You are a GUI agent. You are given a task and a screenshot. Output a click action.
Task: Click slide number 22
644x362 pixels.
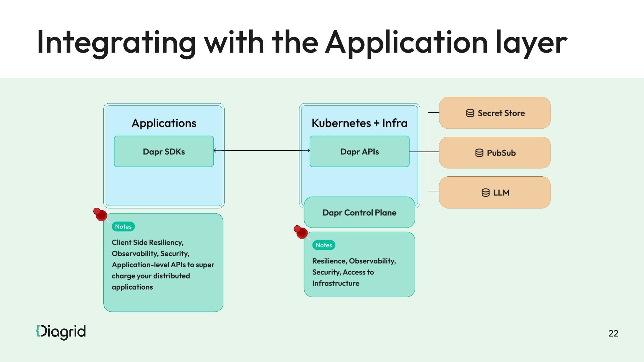(x=613, y=333)
